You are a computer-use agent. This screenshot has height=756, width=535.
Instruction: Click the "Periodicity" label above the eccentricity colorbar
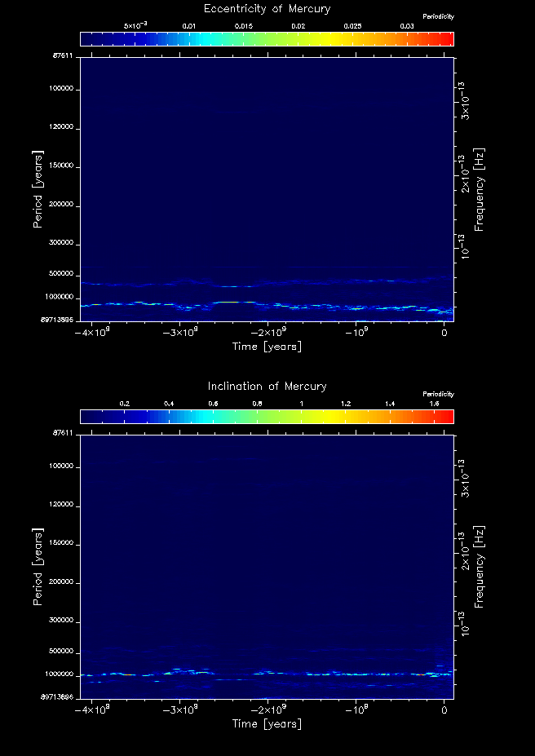click(438, 17)
